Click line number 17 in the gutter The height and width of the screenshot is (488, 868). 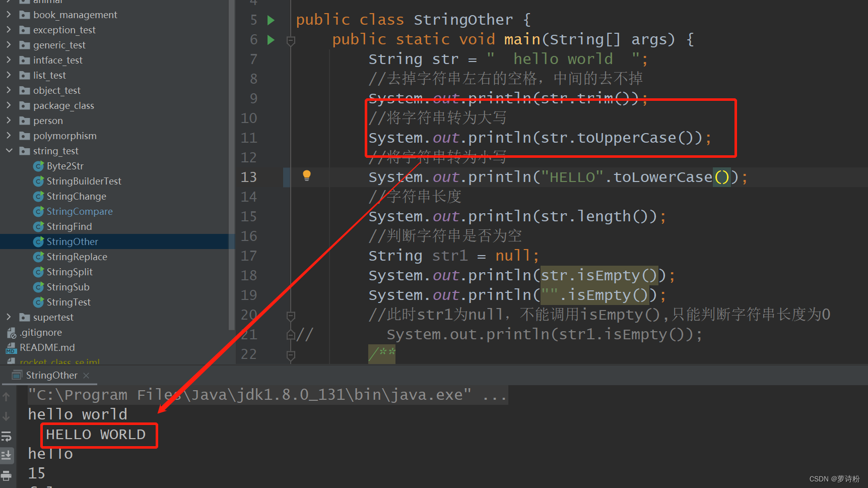click(249, 256)
